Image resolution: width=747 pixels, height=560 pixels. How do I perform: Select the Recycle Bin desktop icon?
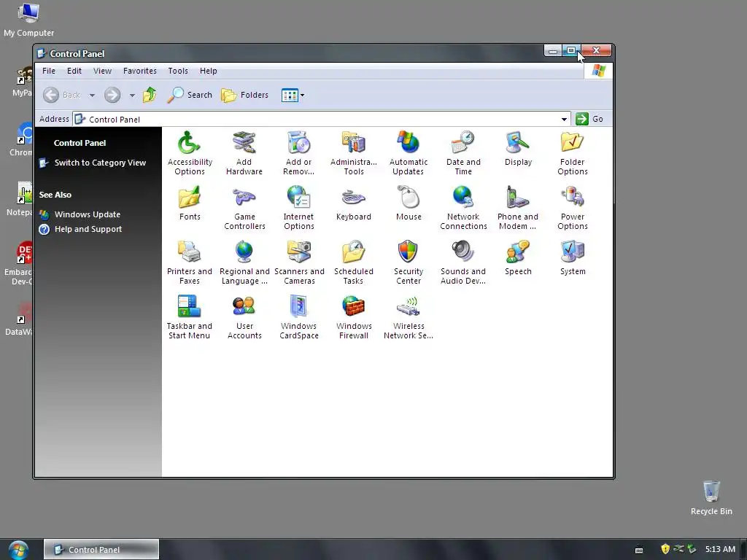[x=711, y=497]
